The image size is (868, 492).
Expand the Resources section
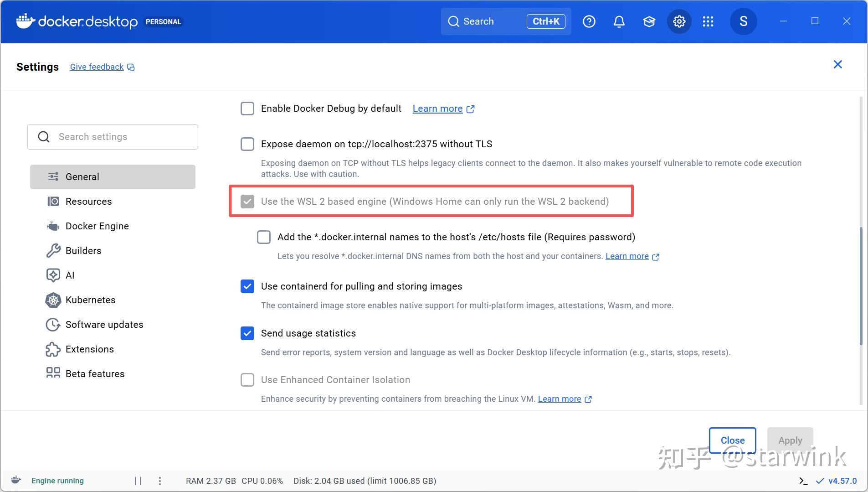[88, 201]
